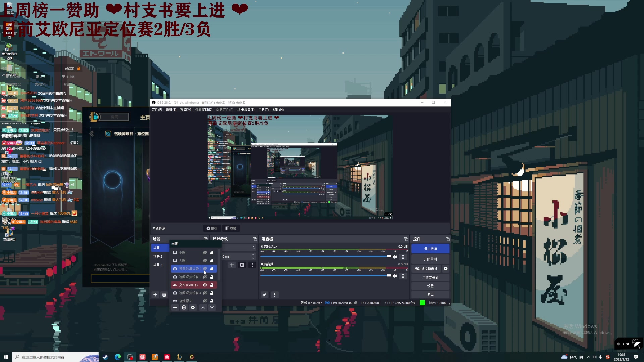Open the 属性 properties button
This screenshot has width=644, height=362.
(212, 228)
